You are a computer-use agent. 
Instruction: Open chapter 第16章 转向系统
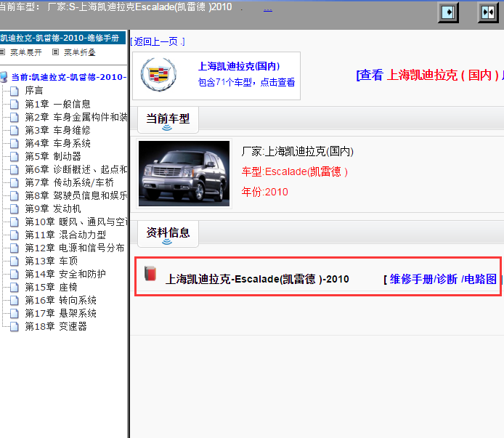pos(61,301)
